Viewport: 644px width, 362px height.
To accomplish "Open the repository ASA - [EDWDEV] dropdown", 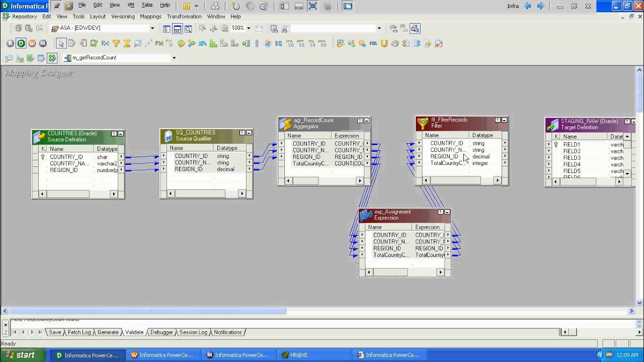I will [x=152, y=29].
